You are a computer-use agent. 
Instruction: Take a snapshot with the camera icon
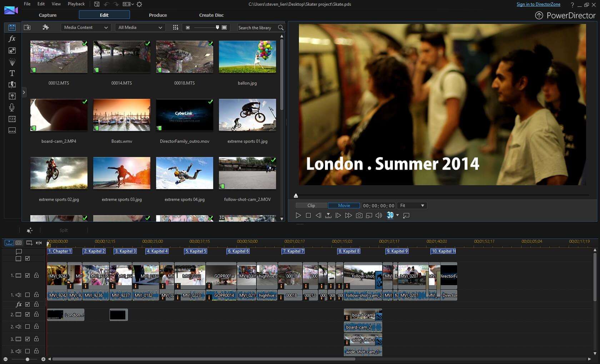(x=359, y=216)
